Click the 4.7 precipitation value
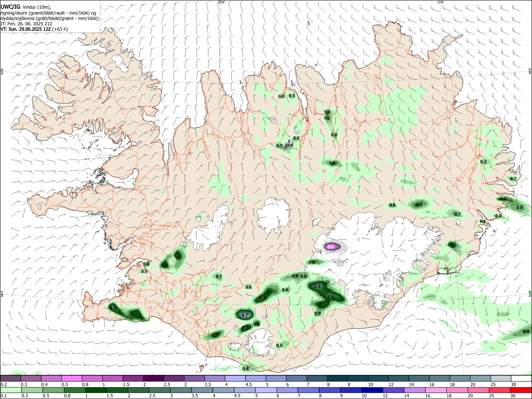 pos(245,315)
